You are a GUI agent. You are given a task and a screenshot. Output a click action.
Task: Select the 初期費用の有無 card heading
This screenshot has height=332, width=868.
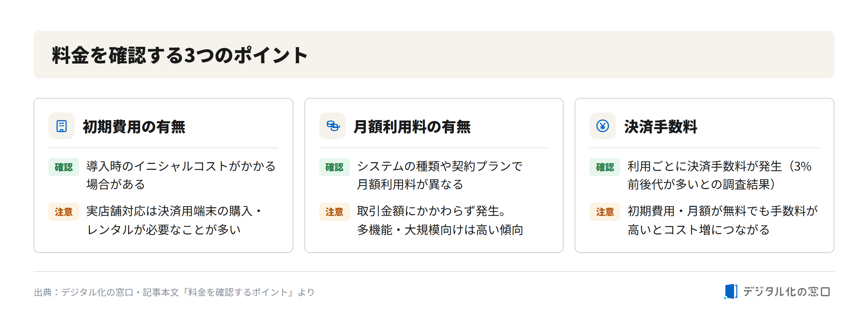tap(134, 127)
